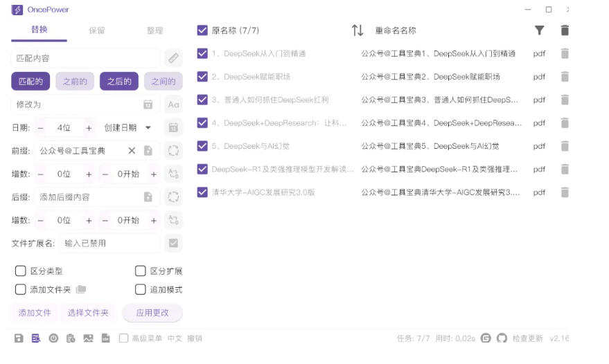Toggle the 高级菜单 checkbox
This screenshot has width=609, height=364.
123,338
